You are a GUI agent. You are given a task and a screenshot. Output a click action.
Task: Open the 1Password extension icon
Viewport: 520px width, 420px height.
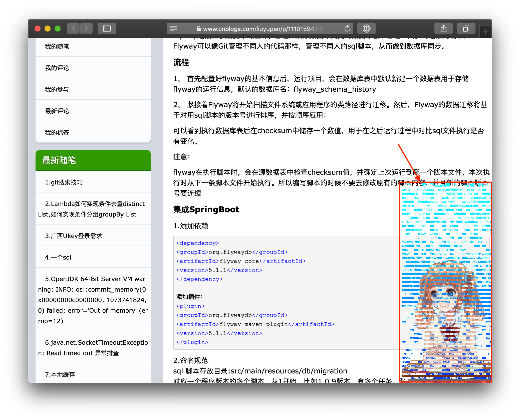366,29
